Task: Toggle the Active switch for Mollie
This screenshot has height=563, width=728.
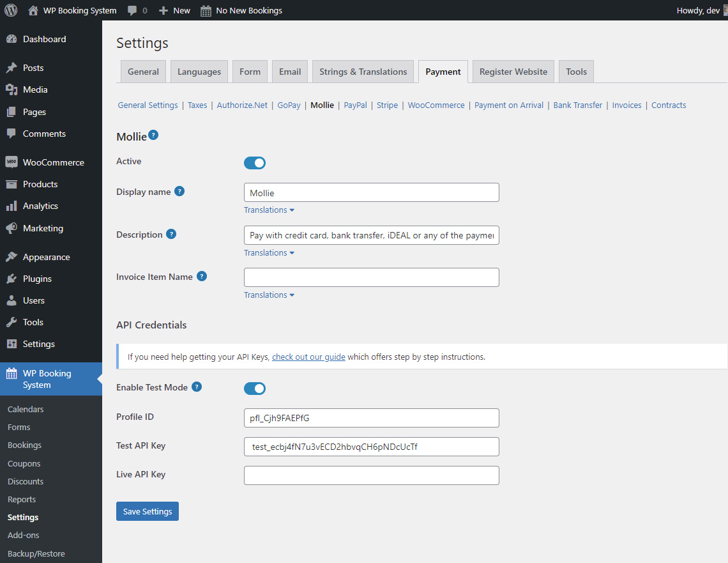Action: point(255,163)
